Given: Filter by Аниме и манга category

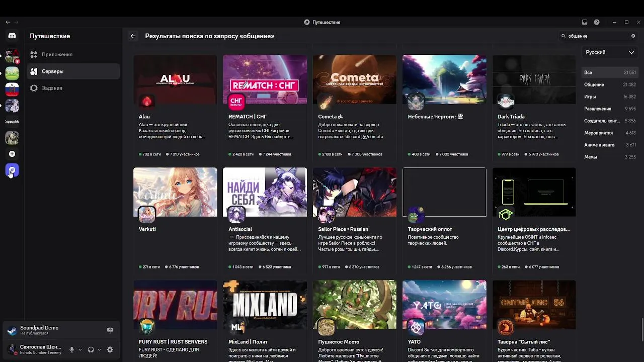Looking at the screenshot, I should (610, 145).
